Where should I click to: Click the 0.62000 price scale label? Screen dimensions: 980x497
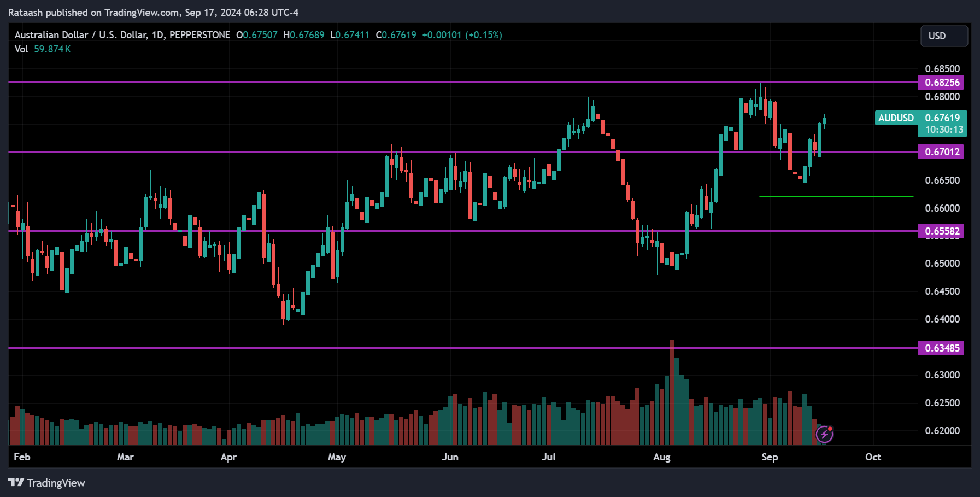pos(942,431)
